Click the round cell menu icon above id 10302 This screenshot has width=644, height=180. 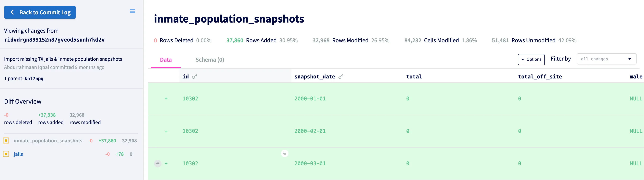point(285,153)
